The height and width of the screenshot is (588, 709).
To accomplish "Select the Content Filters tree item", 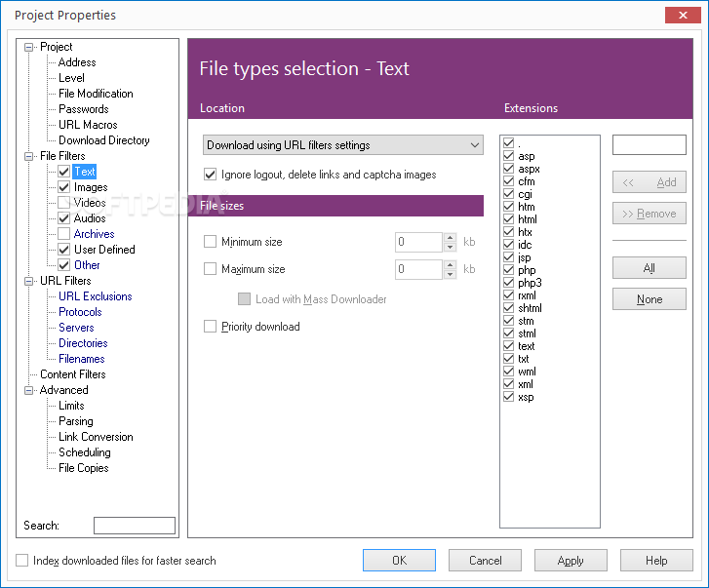I will pyautogui.click(x=72, y=374).
